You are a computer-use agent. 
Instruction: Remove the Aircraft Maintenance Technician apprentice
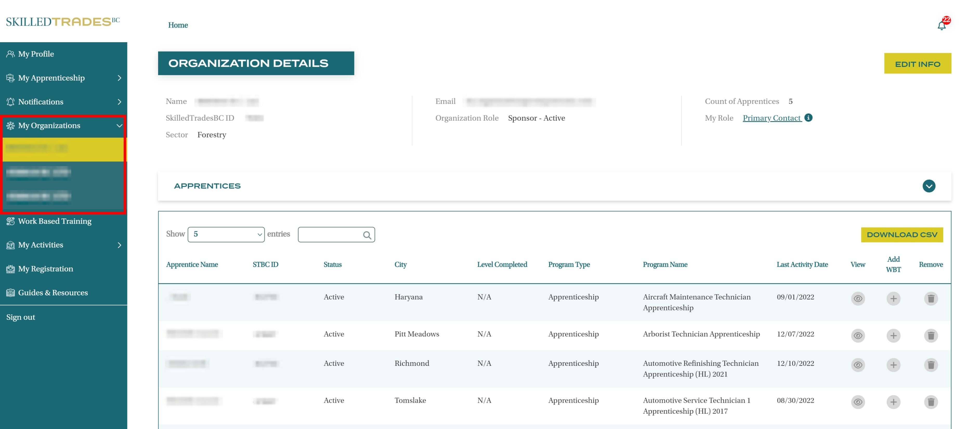pyautogui.click(x=931, y=298)
